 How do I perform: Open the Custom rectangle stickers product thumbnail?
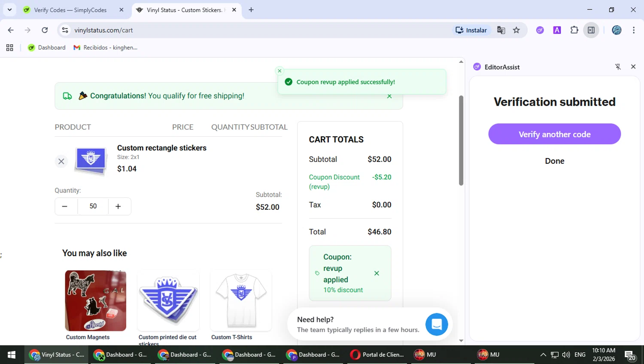tap(91, 161)
